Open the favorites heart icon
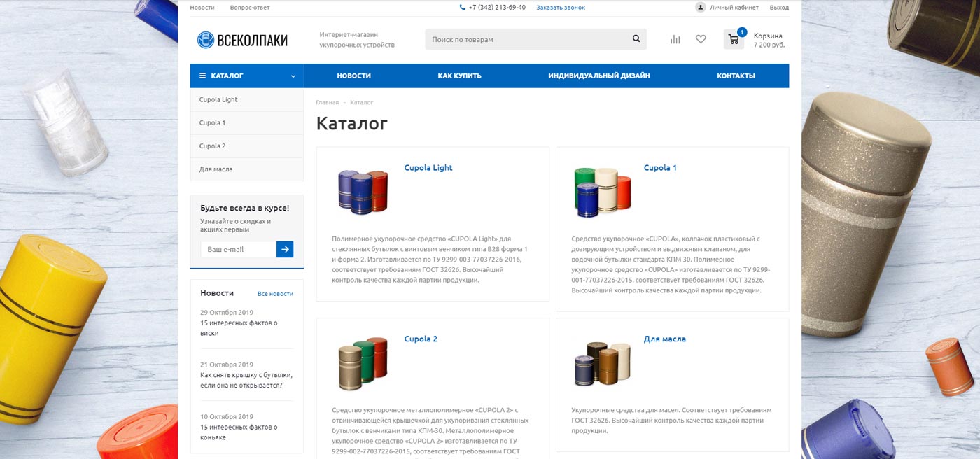This screenshot has height=459, width=980. point(701,39)
